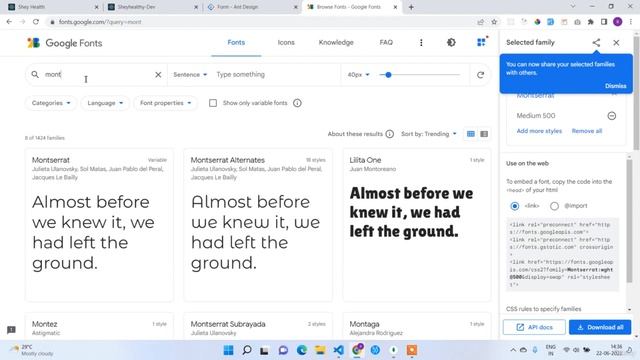The image size is (640, 360).
Task: Open the Montaga font card
Action: [x=417, y=327]
